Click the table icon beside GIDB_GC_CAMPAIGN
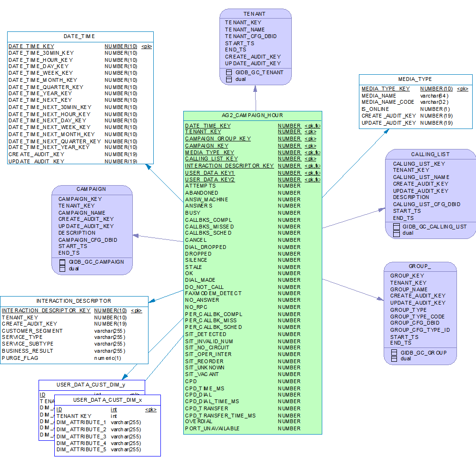The height and width of the screenshot is (476, 476). [x=62, y=262]
